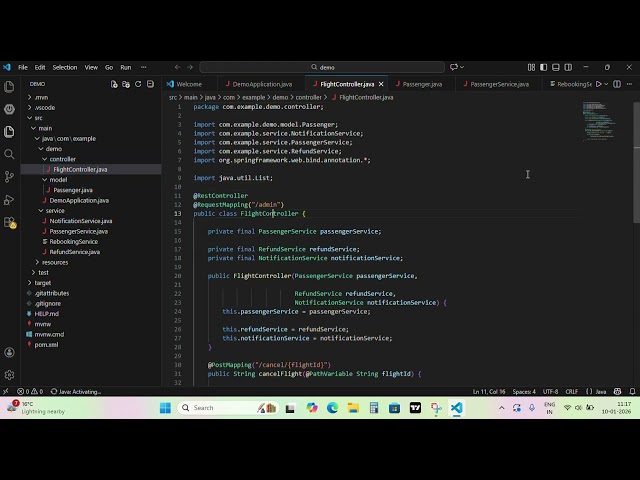
Task: Open pom.xml in Explorer
Action: (x=46, y=344)
